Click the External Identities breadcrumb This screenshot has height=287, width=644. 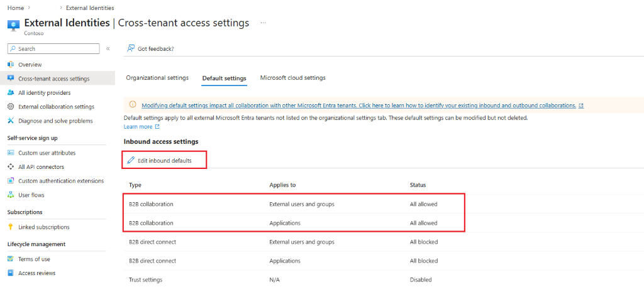pyautogui.click(x=90, y=8)
